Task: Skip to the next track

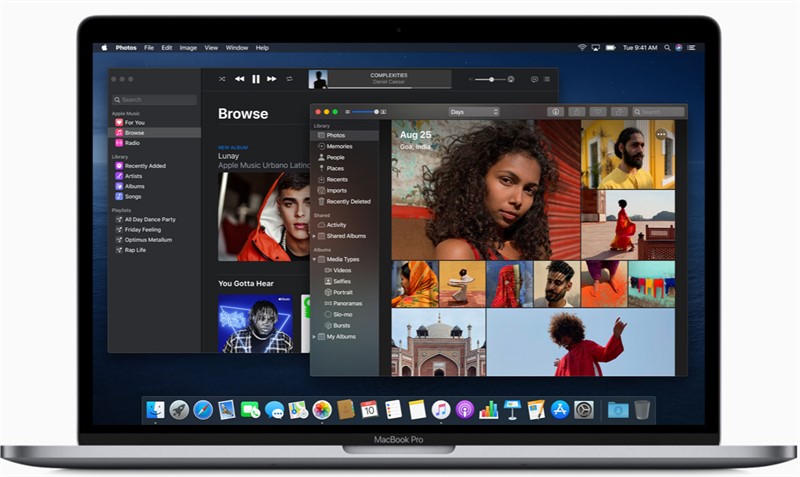Action: [x=272, y=78]
